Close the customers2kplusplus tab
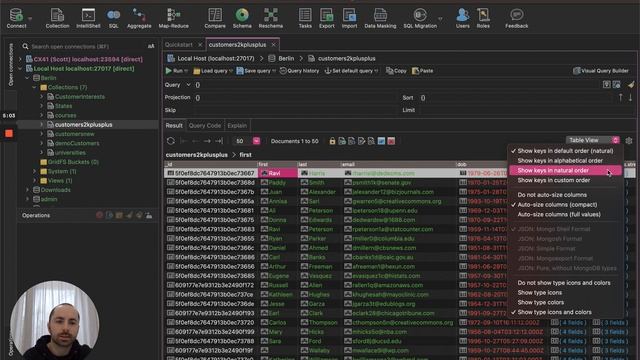640x360 pixels. (x=273, y=45)
